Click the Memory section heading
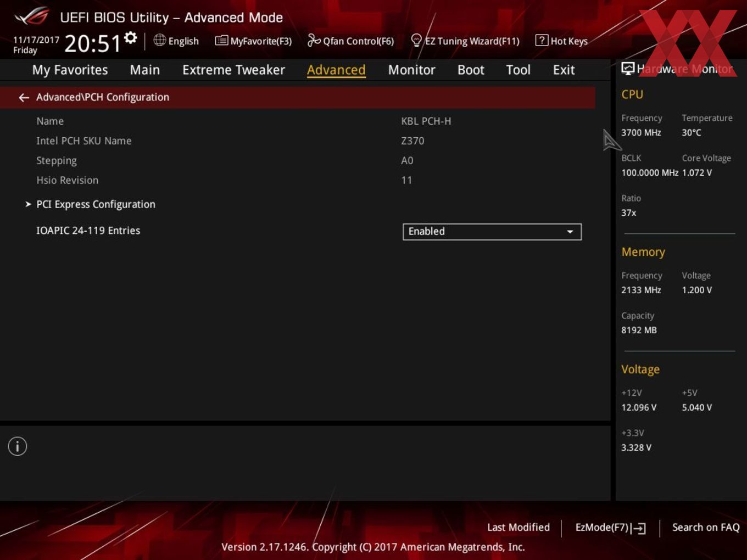This screenshot has width=747, height=560. pyautogui.click(x=643, y=252)
